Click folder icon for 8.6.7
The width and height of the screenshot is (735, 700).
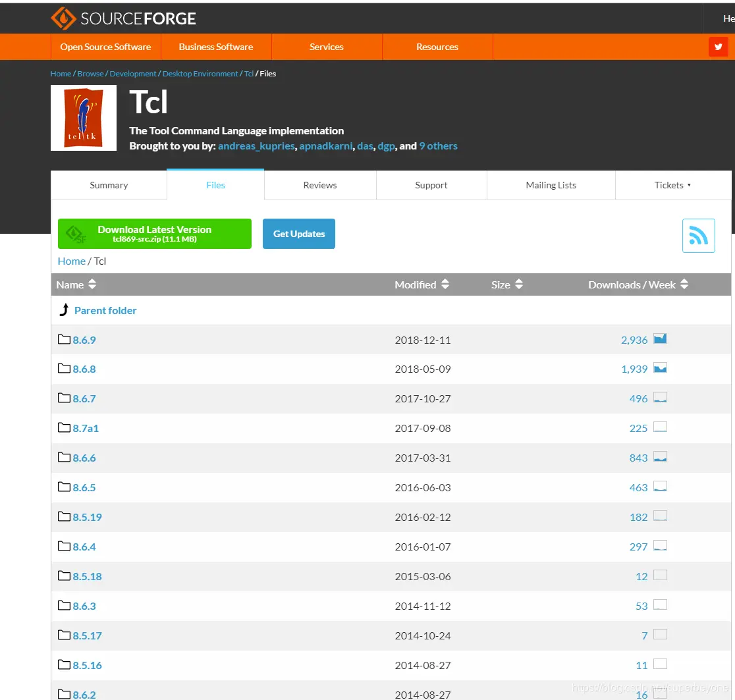click(65, 398)
